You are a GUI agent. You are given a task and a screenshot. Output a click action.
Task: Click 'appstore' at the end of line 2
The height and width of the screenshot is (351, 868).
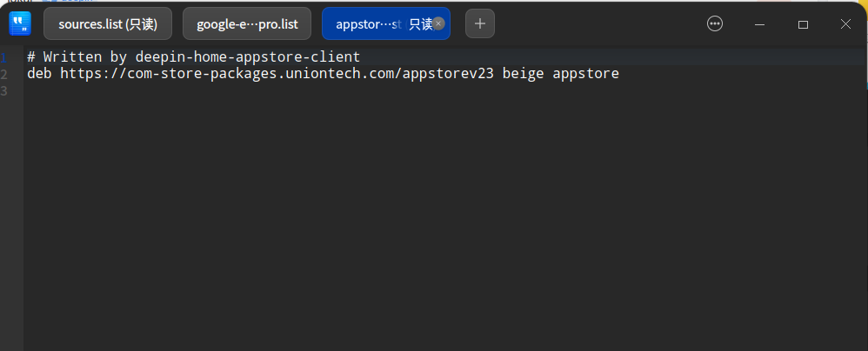click(x=585, y=74)
